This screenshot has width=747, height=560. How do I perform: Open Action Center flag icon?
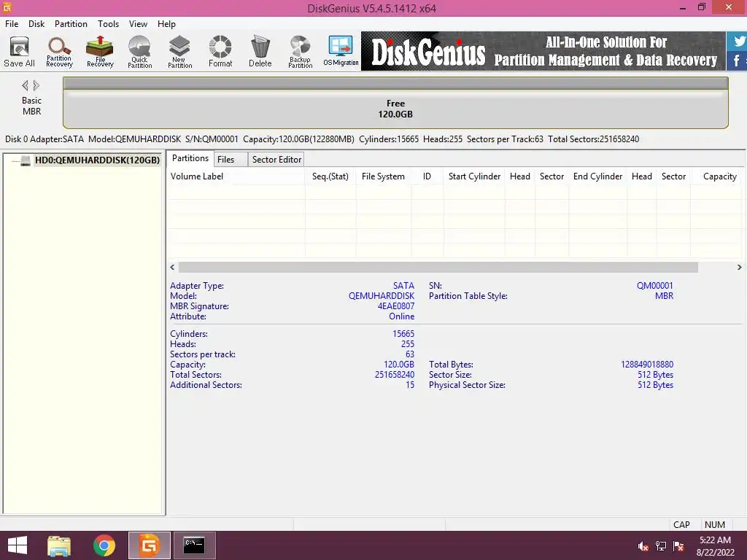point(678,546)
